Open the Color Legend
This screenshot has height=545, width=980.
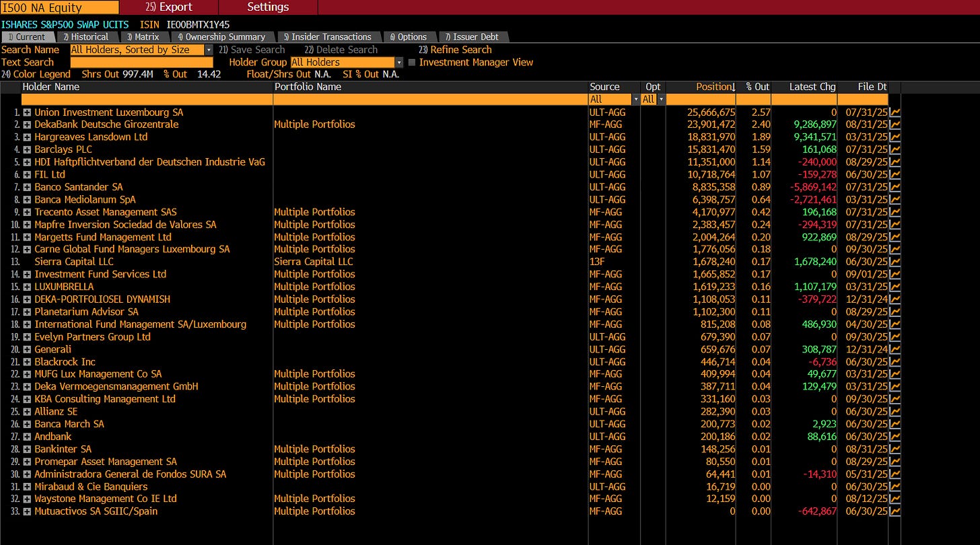[36, 75]
